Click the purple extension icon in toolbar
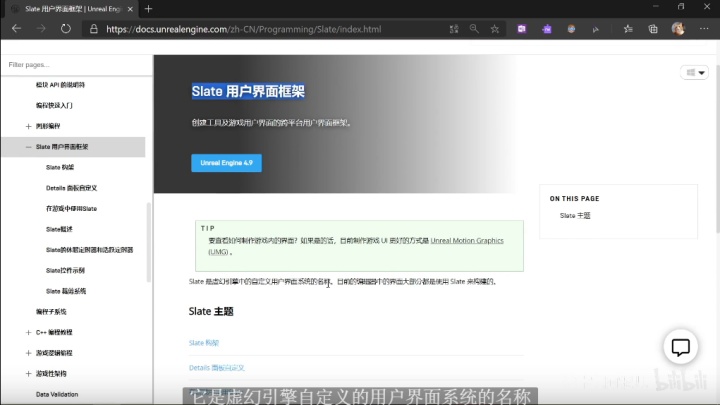The height and width of the screenshot is (405, 720). [546, 29]
